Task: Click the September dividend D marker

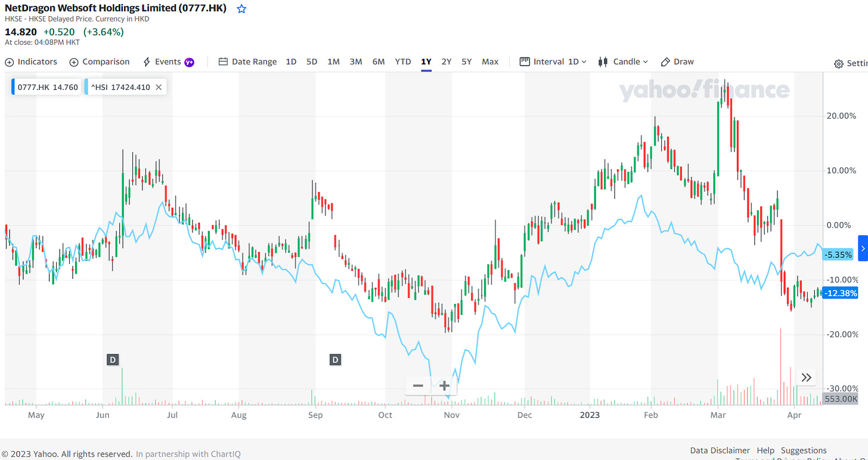Action: pos(336,359)
